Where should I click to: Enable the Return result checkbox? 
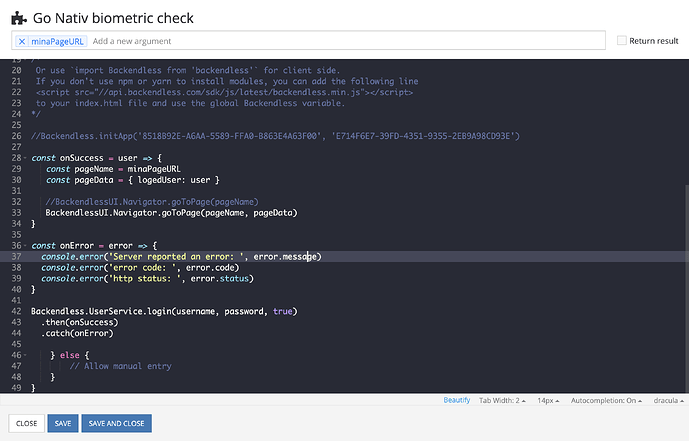[x=621, y=40]
